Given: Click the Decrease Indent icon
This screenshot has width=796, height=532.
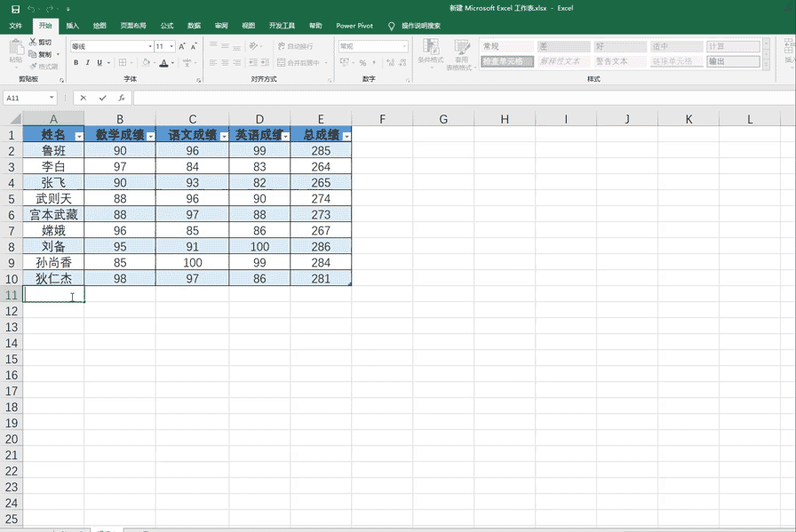Looking at the screenshot, I should point(253,62).
